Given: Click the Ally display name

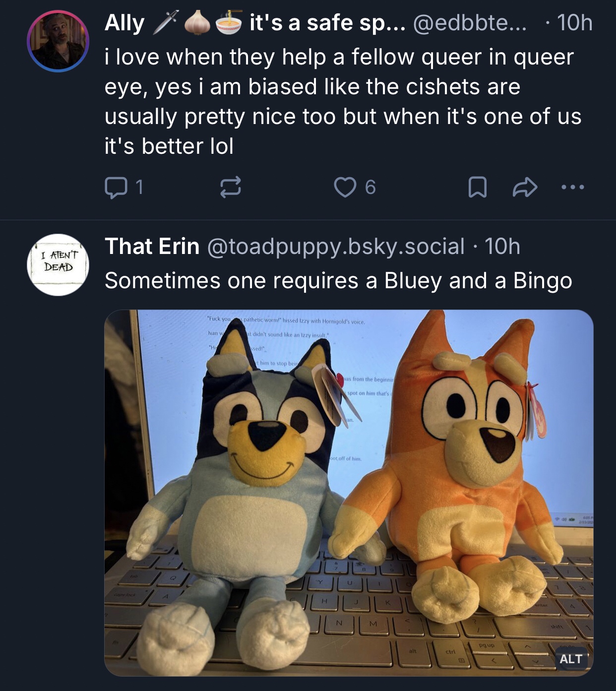Looking at the screenshot, I should [x=124, y=23].
